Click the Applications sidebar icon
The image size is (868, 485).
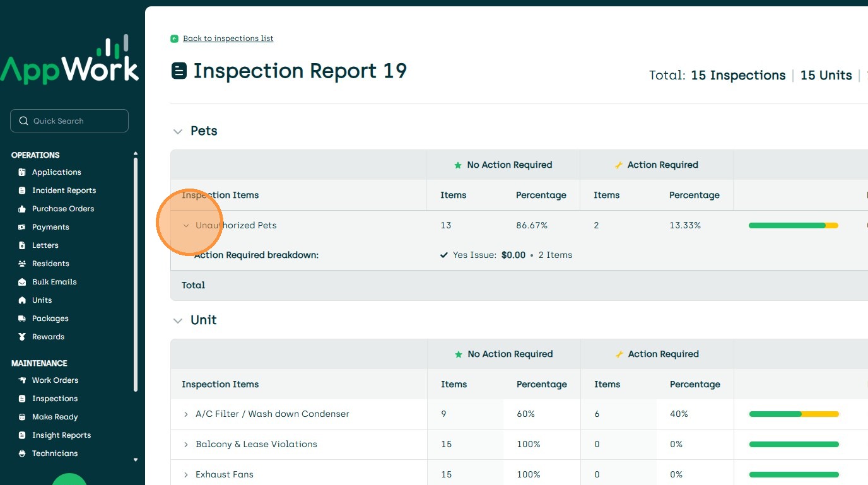[x=22, y=172]
